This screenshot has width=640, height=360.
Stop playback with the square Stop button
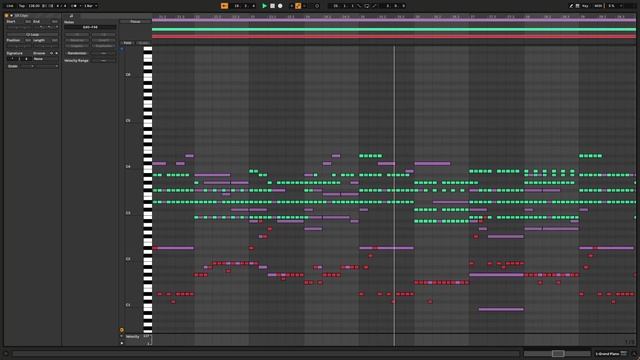click(272, 6)
